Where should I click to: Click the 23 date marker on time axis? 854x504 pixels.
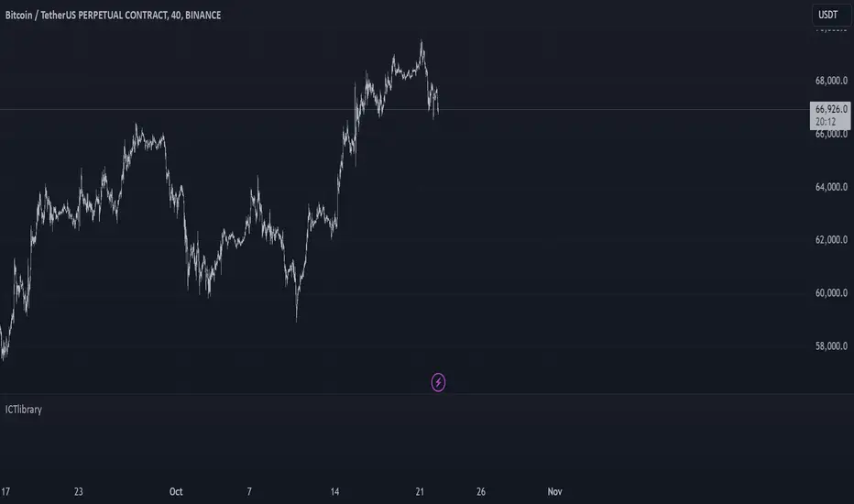coord(79,492)
